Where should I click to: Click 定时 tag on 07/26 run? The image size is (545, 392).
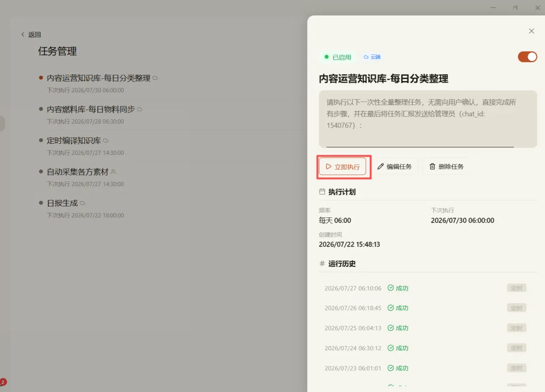tap(517, 308)
